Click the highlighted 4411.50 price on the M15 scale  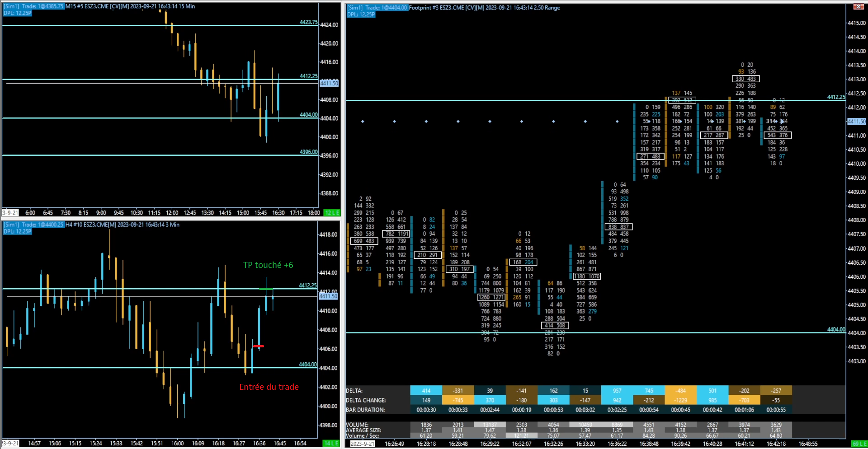[x=329, y=83]
